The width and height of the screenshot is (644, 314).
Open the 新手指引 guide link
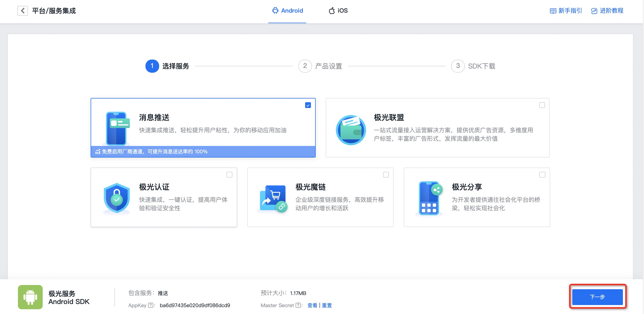[566, 11]
